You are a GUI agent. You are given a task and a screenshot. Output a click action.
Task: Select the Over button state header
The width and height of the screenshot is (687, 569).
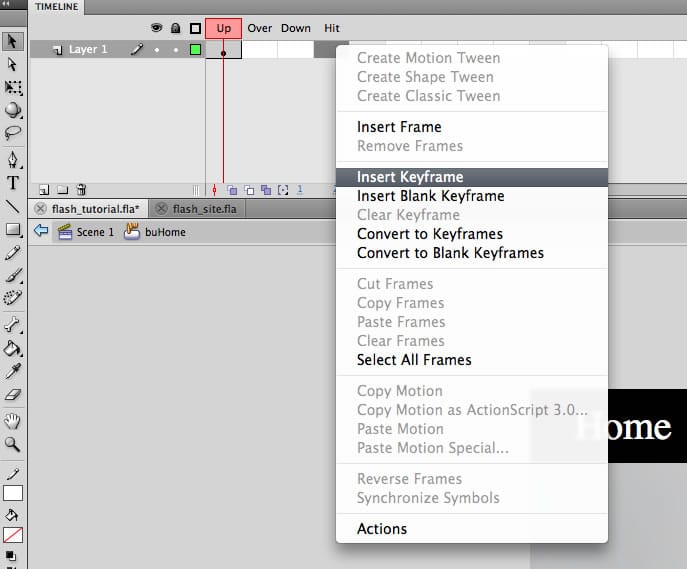point(260,28)
